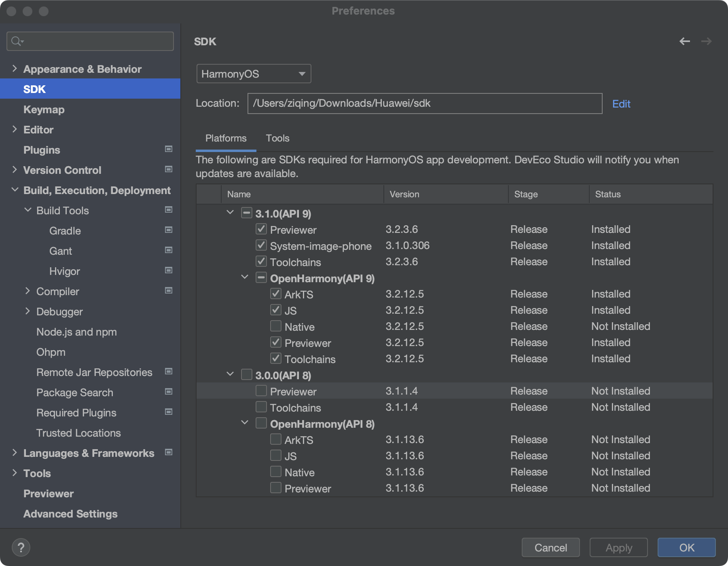This screenshot has width=728, height=566.
Task: Click project-level icon beside Version Control
Action: click(169, 169)
